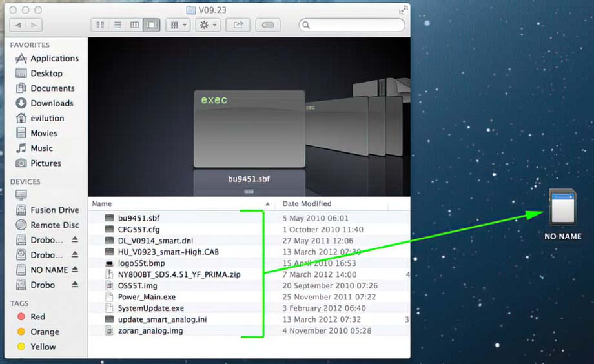Toggle full screen for Finder window
Screen dimensions: 594x364
[403, 10]
